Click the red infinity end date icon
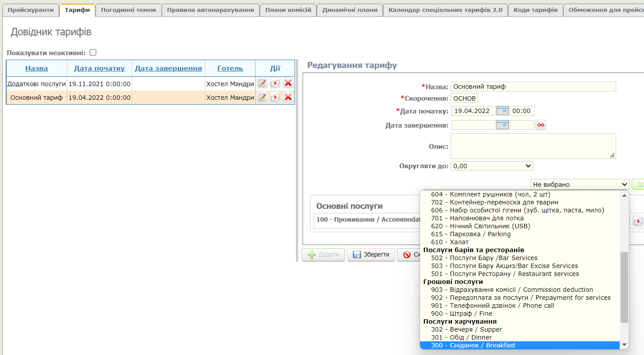 [x=541, y=125]
